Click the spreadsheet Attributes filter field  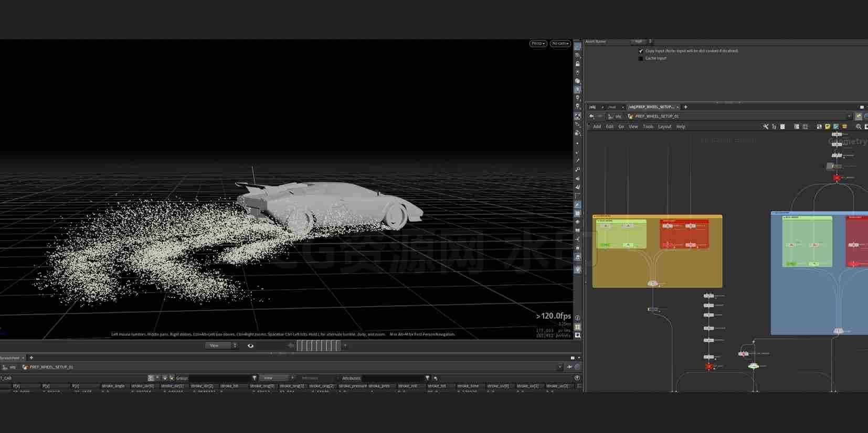(x=392, y=378)
